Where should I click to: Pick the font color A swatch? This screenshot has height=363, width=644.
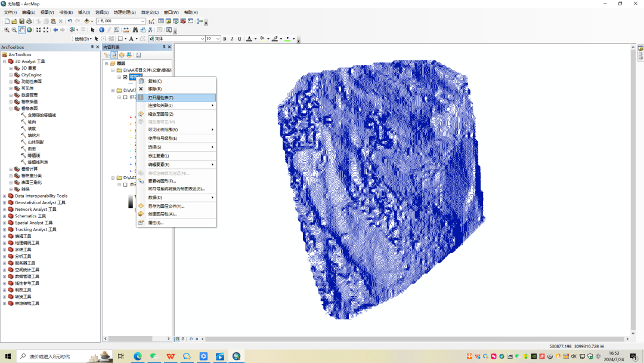[249, 39]
